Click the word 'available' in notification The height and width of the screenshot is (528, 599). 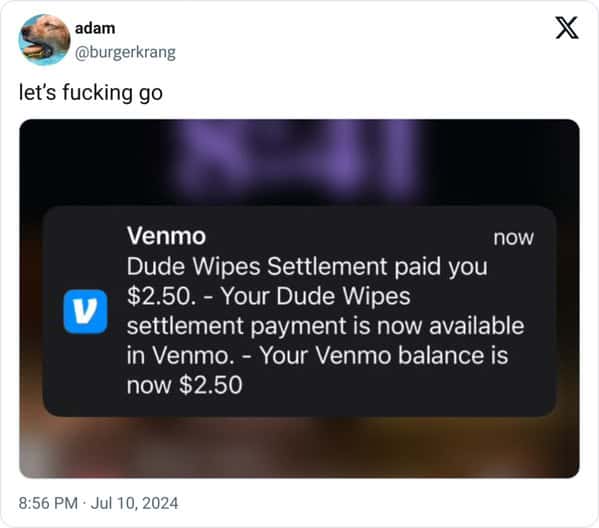tap(477, 326)
